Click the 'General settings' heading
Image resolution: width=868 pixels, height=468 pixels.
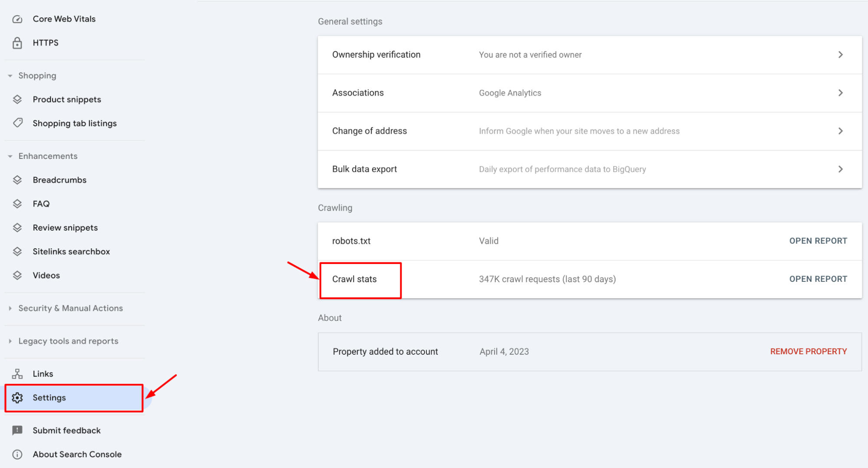pos(350,22)
